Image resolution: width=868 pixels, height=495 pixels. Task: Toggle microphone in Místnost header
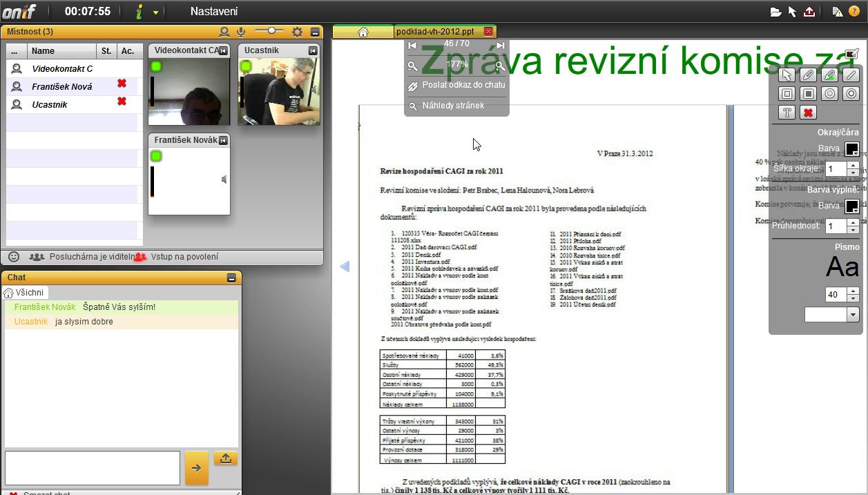point(241,32)
